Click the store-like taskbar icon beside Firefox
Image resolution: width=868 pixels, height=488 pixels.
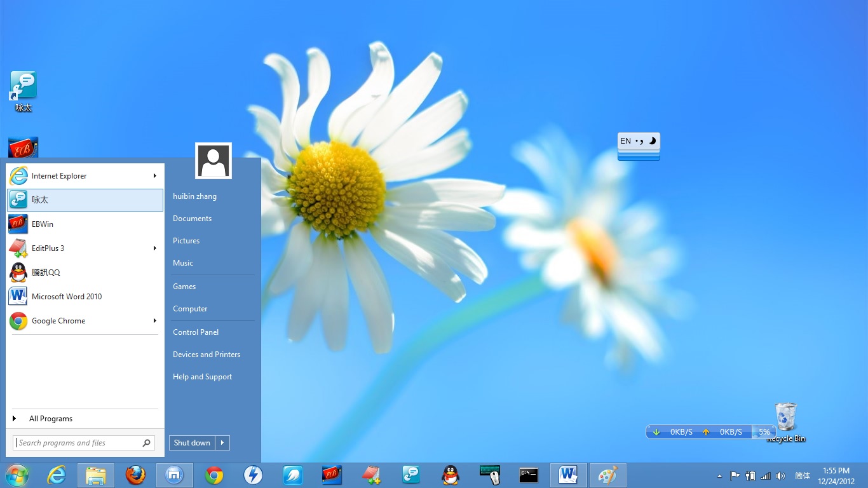[x=175, y=475]
